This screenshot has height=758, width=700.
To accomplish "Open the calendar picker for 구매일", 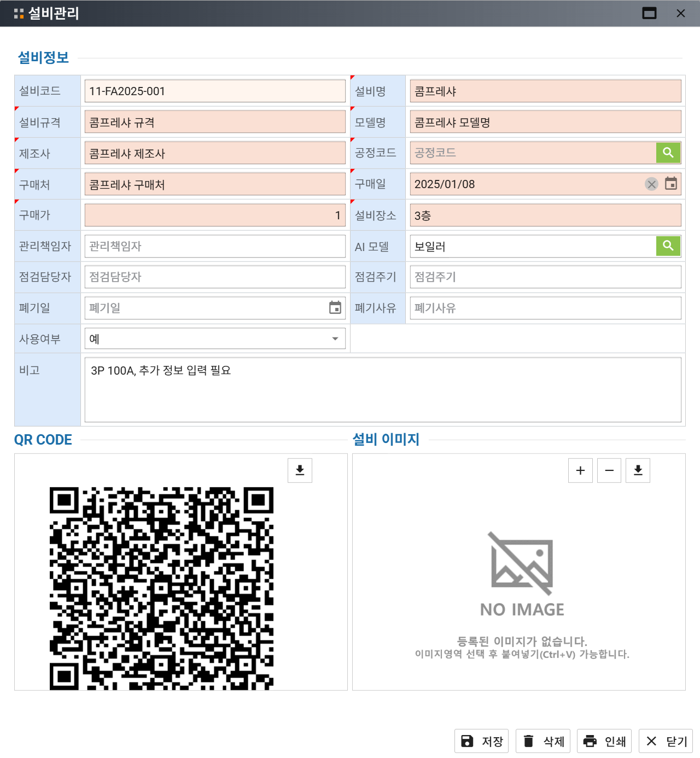I will (x=671, y=184).
